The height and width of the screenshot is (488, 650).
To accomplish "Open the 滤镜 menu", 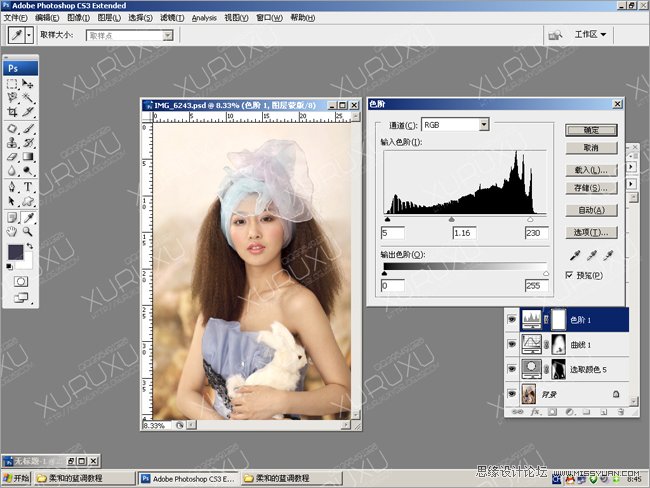I will coord(172,17).
